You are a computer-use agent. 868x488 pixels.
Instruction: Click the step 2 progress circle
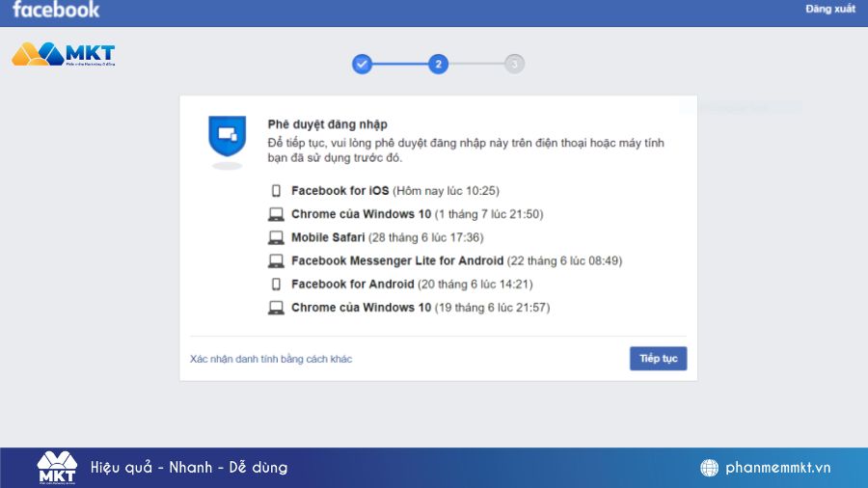(x=438, y=65)
